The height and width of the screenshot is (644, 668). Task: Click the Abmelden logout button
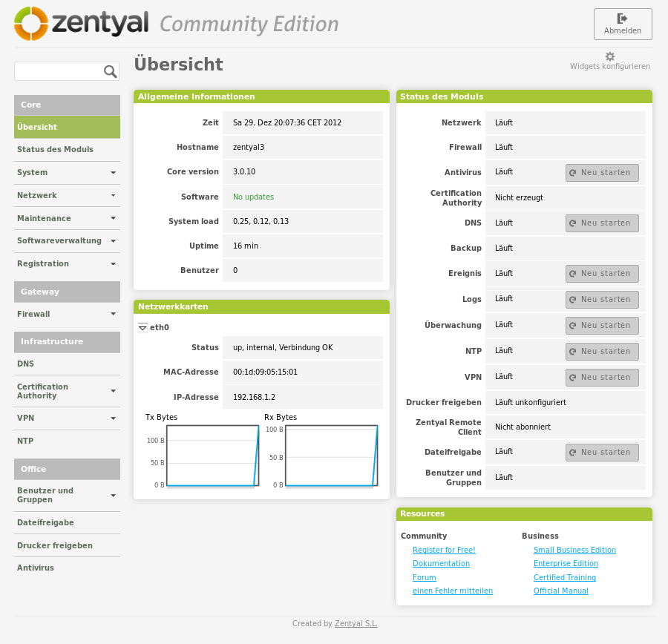(623, 24)
